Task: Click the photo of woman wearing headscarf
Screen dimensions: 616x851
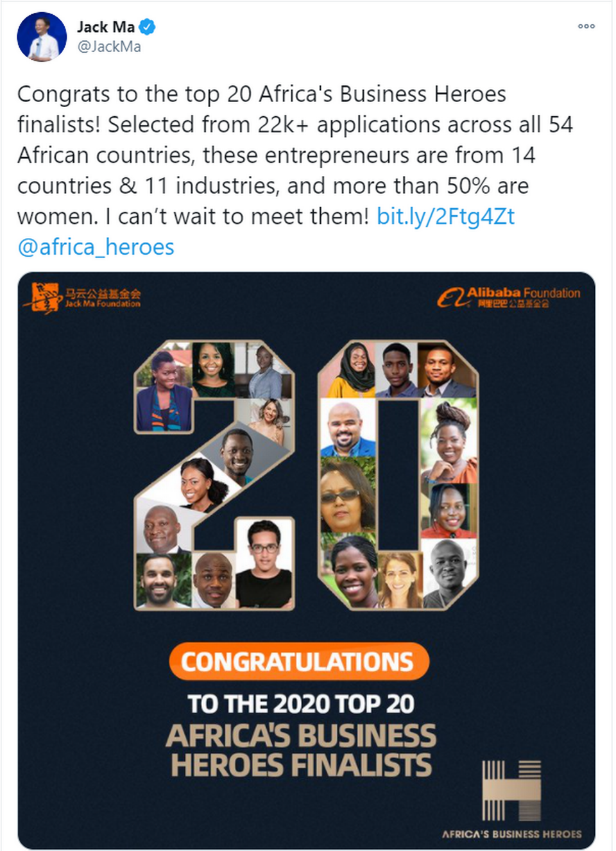Action: click(352, 369)
